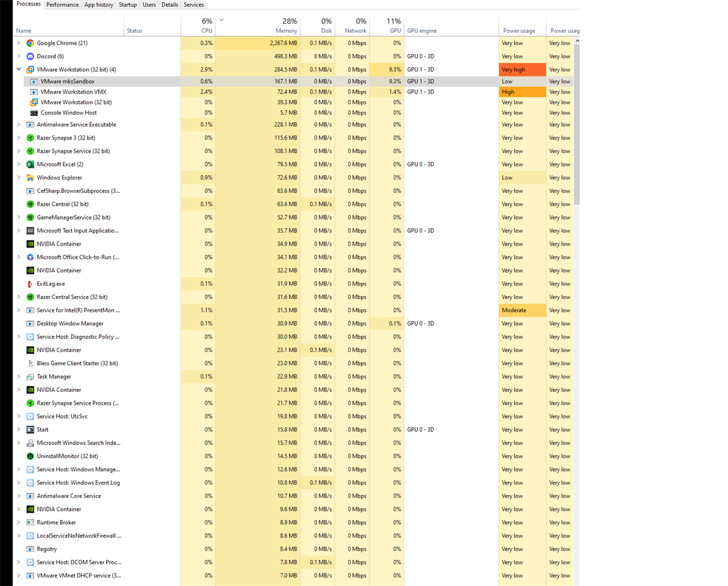This screenshot has width=728, height=586.
Task: Click the Razer Synapse 3 icon
Action: (x=30, y=138)
